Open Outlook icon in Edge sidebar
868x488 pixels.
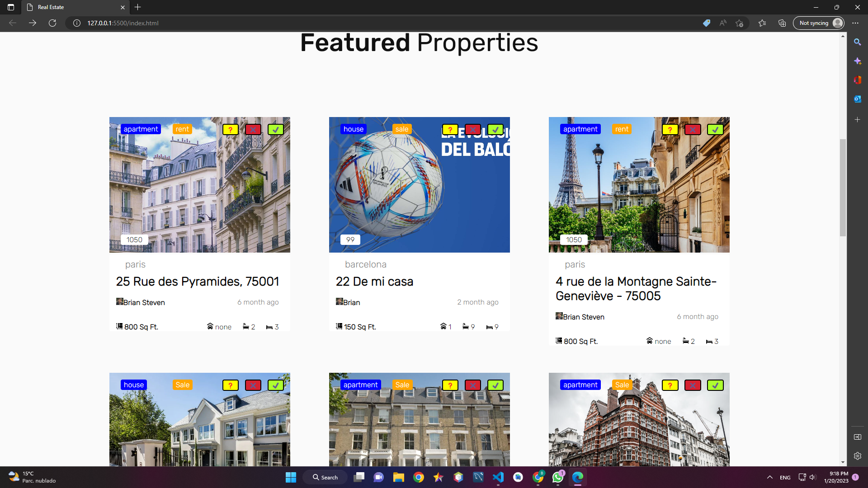[x=857, y=99]
